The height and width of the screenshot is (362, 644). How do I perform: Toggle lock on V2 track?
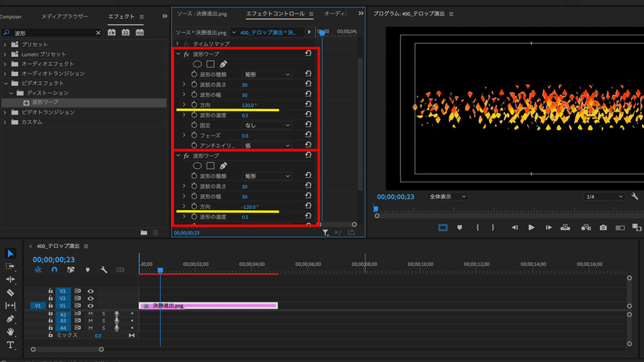[x=50, y=298]
